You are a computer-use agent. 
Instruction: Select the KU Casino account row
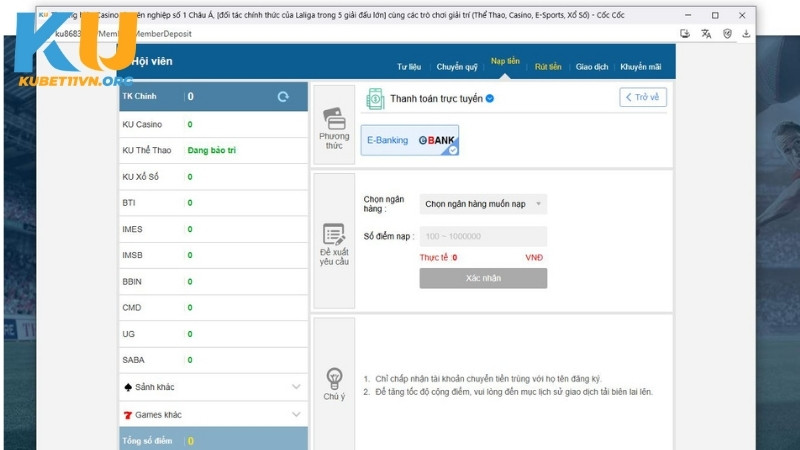point(213,124)
